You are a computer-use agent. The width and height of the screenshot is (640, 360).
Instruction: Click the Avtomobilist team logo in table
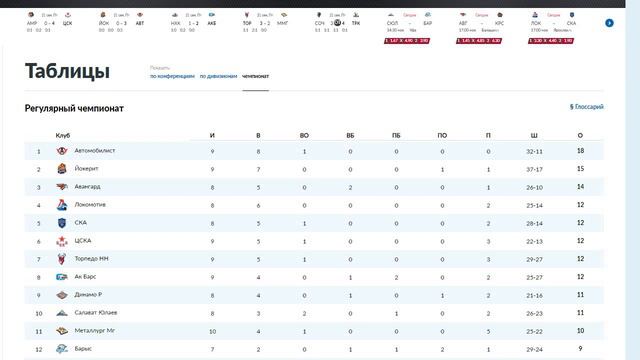[x=62, y=151]
